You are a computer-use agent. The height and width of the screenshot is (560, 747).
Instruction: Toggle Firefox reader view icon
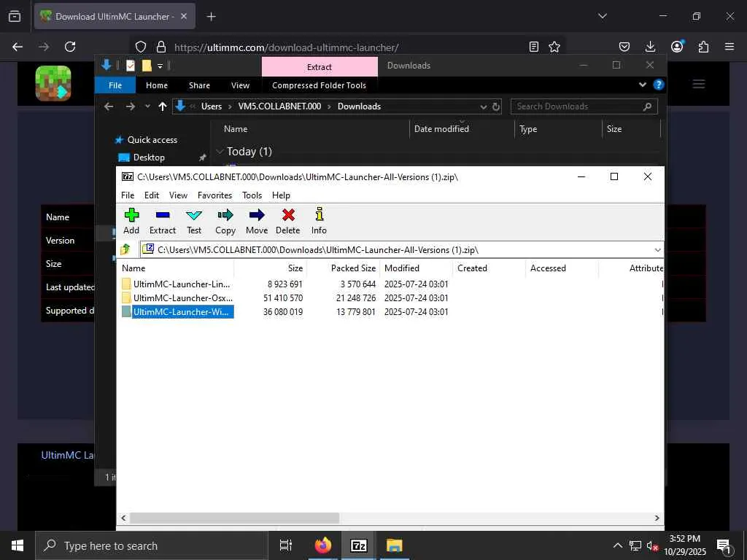pos(534,47)
